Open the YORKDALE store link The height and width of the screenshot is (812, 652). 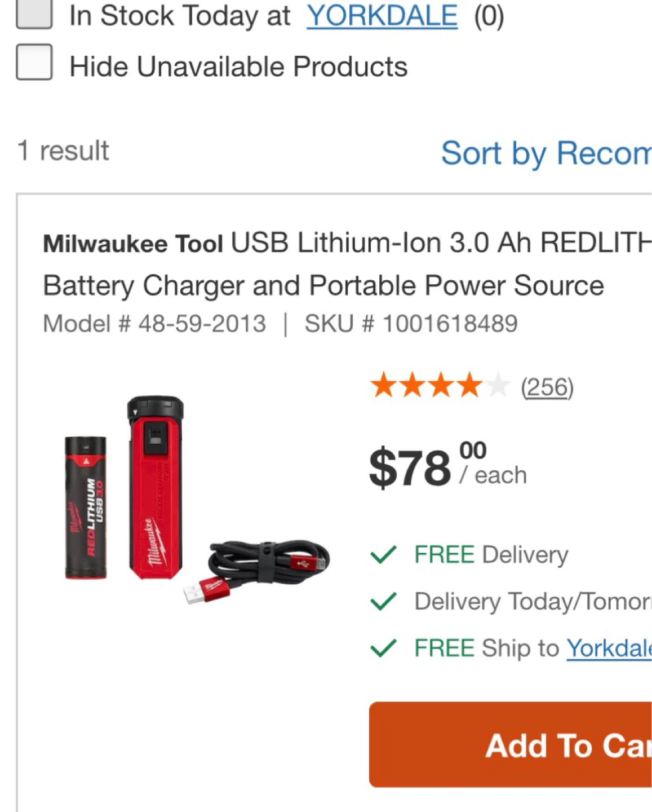[x=382, y=16]
